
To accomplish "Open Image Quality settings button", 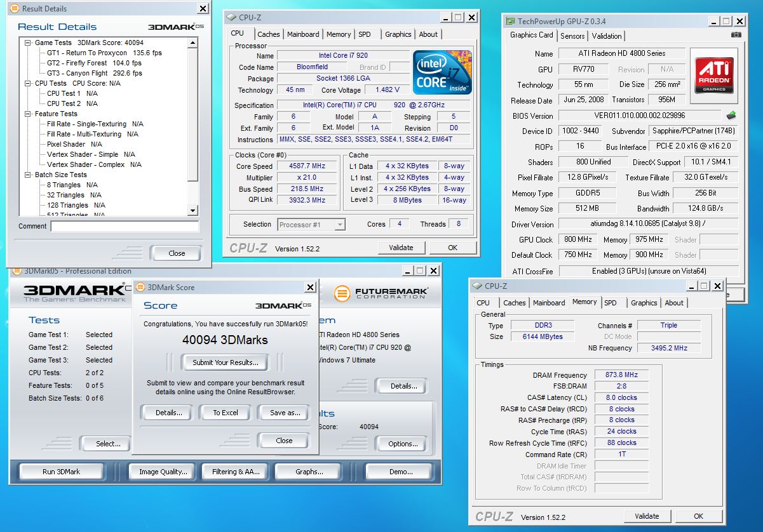I will pyautogui.click(x=163, y=472).
